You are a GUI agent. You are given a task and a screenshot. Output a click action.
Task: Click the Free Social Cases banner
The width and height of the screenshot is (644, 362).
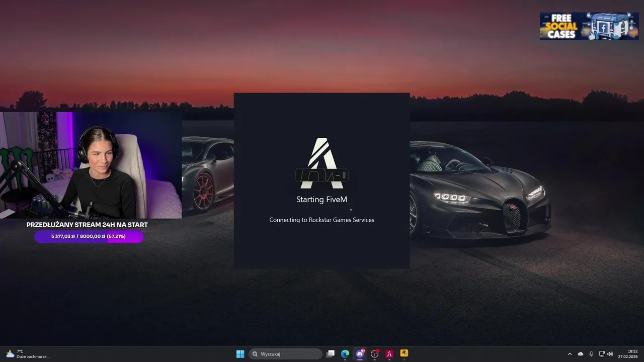pyautogui.click(x=589, y=26)
